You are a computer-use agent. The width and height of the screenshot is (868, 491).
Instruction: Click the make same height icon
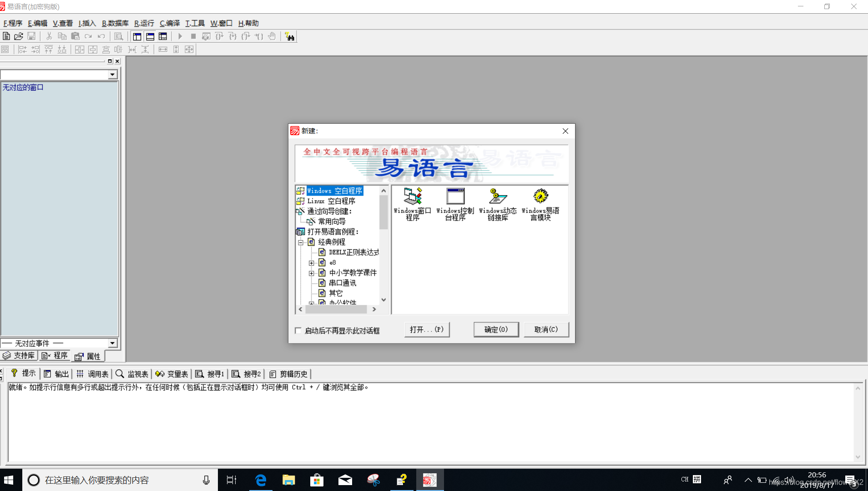coord(176,49)
